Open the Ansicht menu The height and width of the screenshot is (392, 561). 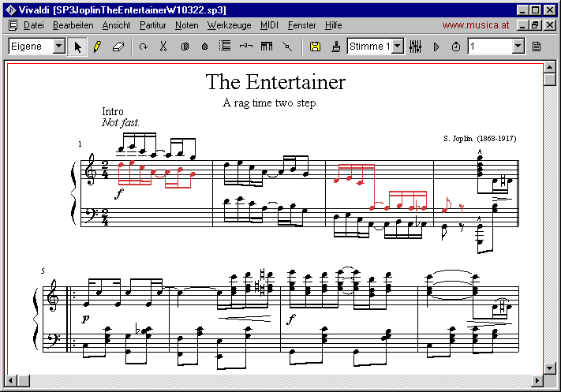pos(116,25)
